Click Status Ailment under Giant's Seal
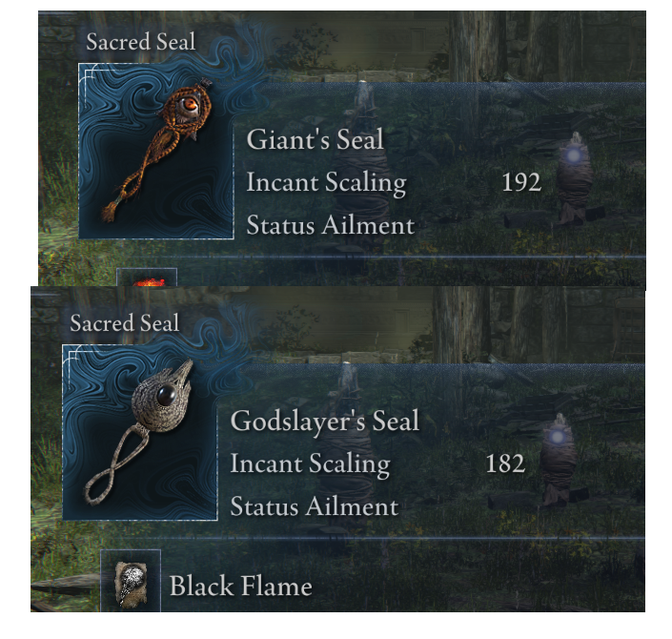This screenshot has height=639, width=672. pyautogui.click(x=331, y=225)
